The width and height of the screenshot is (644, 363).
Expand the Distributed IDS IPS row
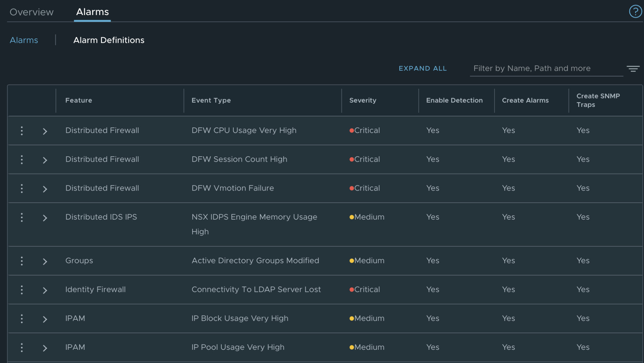point(45,218)
